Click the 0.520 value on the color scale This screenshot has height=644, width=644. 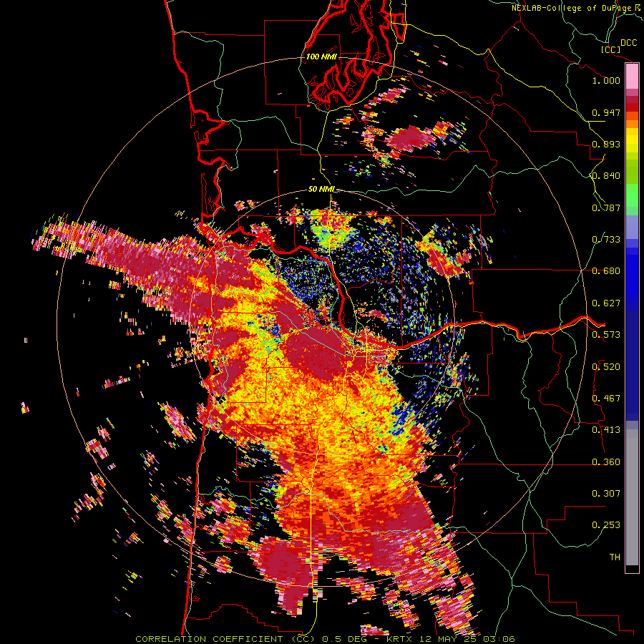click(x=606, y=367)
